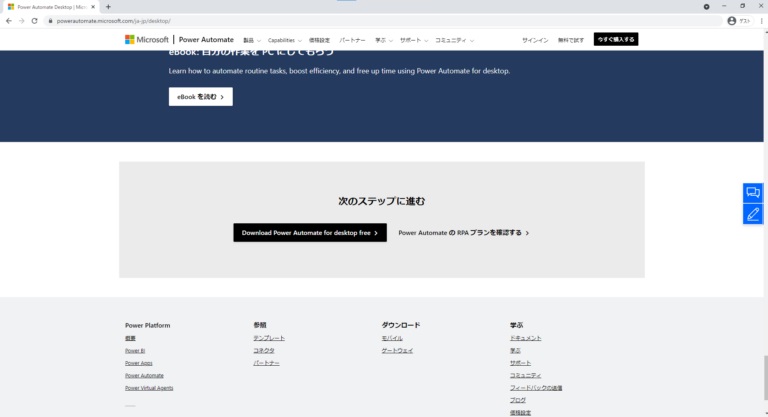
Task: Open コネクタ footer link
Action: 264,351
